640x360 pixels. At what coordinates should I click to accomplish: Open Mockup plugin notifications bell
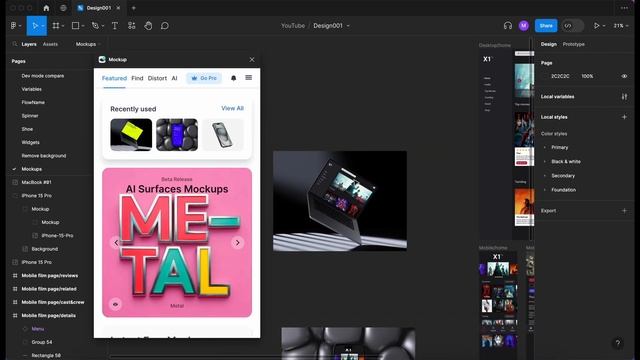[233, 78]
